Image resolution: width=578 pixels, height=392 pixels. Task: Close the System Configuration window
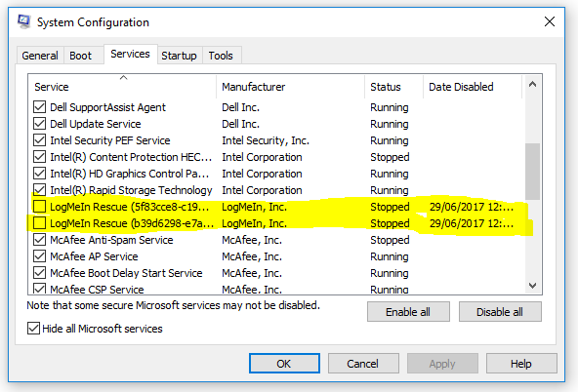point(550,21)
